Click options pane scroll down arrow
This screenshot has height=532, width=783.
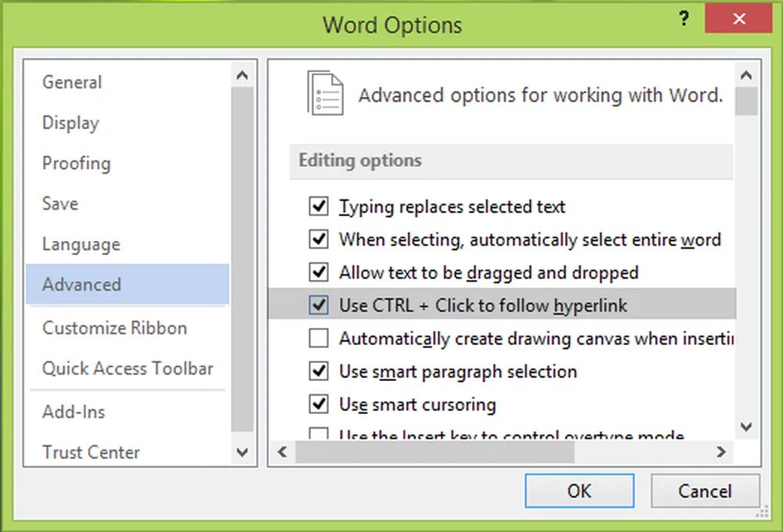(x=746, y=426)
